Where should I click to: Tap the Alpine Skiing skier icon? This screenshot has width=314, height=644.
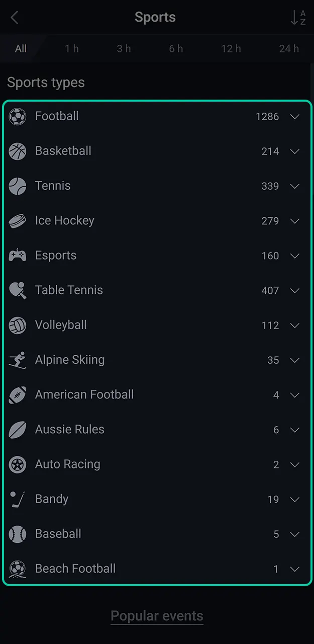[18, 360]
